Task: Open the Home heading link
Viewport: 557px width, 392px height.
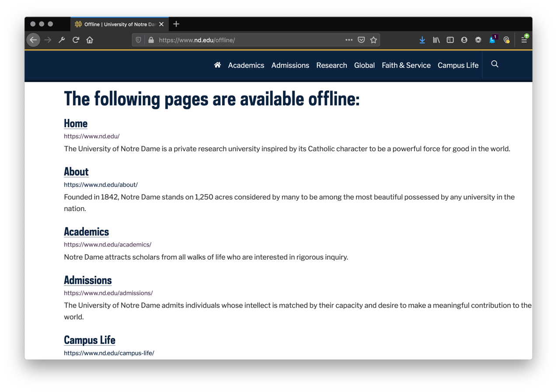Action: coord(76,123)
